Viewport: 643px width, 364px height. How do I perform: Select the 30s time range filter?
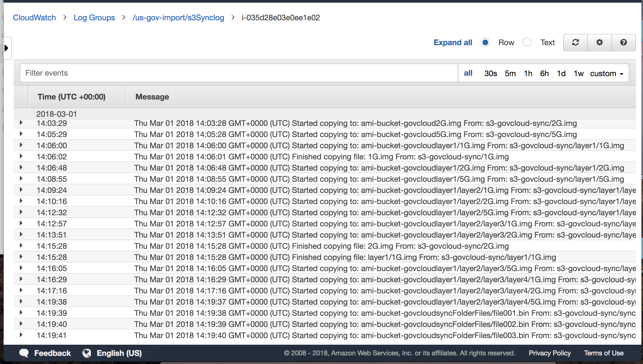point(490,74)
